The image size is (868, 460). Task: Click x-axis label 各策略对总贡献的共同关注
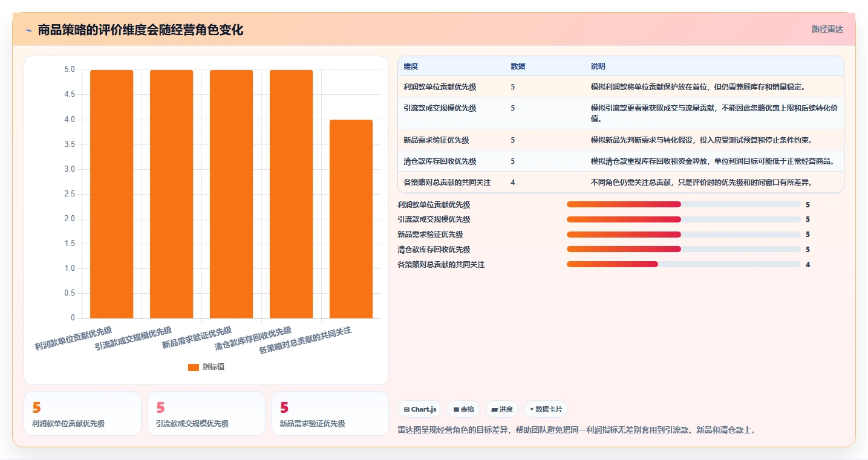point(305,341)
